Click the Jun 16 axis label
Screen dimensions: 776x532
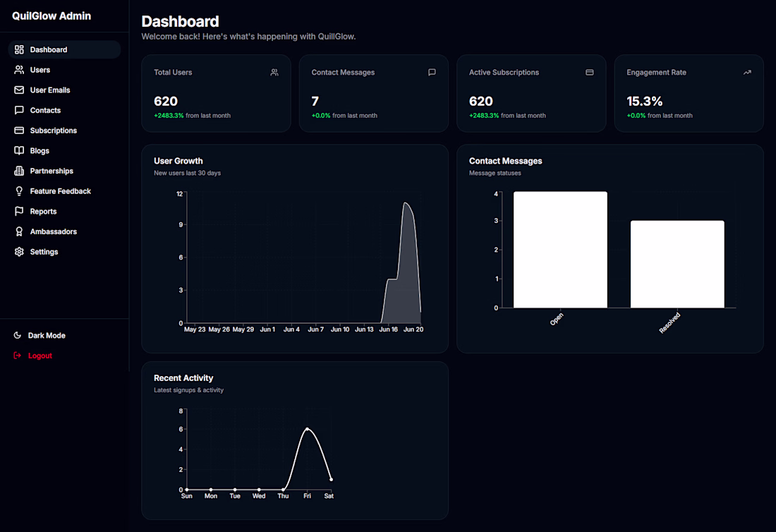click(389, 330)
